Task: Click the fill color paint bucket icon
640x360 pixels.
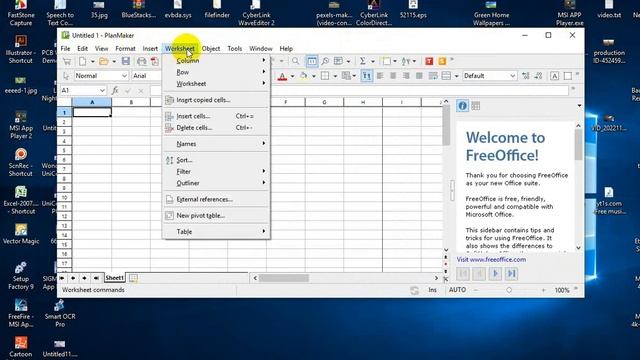Action: (x=304, y=76)
